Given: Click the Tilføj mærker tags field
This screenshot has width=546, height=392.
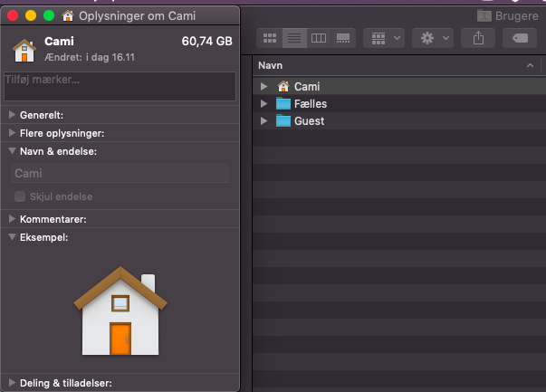Looking at the screenshot, I should (120, 86).
